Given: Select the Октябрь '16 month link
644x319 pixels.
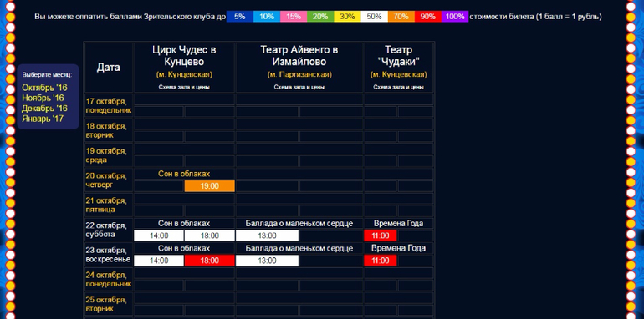Looking at the screenshot, I should (44, 88).
